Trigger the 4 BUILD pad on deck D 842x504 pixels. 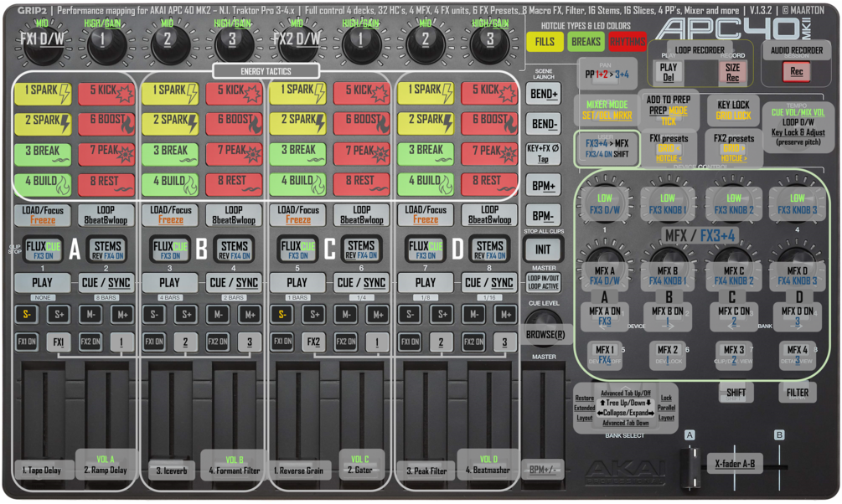426,185
